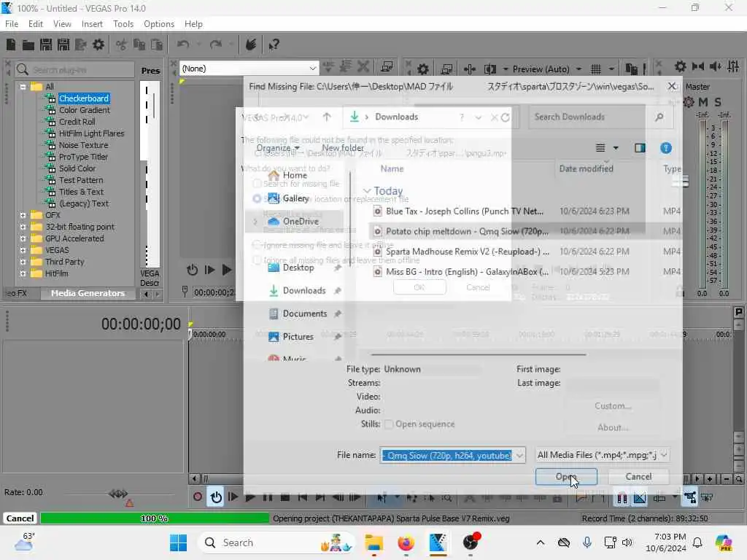The height and width of the screenshot is (560, 747).
Task: Switch to Media Generators tab
Action: 88,293
